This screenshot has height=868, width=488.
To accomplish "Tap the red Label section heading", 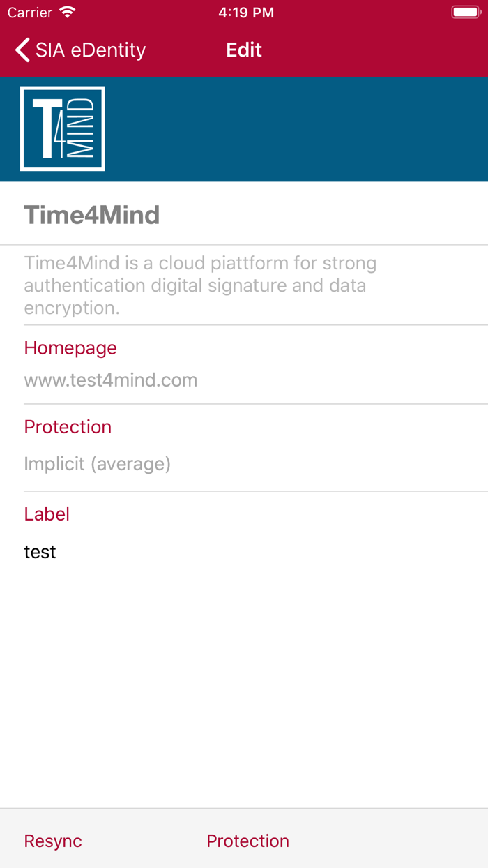I will 47,514.
